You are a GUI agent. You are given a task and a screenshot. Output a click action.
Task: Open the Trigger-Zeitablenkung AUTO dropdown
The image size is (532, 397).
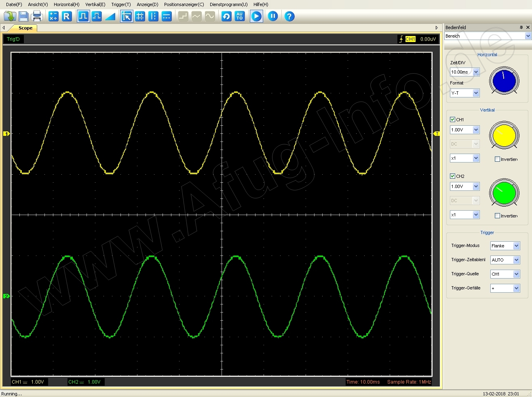(x=505, y=260)
